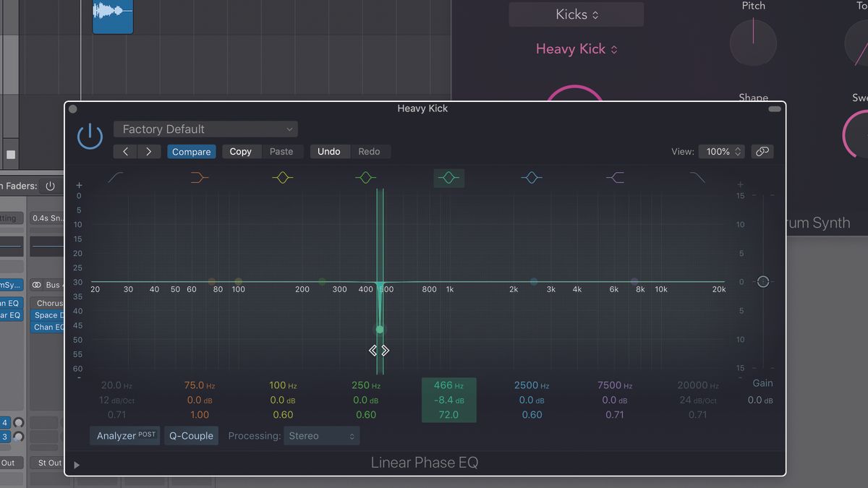Select the orange low-shelf band icon
This screenshot has width=868, height=488.
coord(199,177)
